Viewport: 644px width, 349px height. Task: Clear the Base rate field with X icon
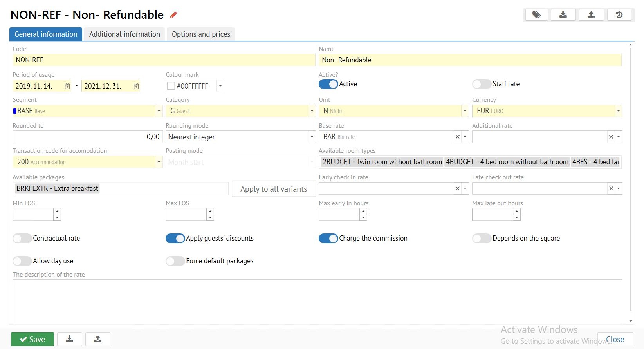pos(457,137)
